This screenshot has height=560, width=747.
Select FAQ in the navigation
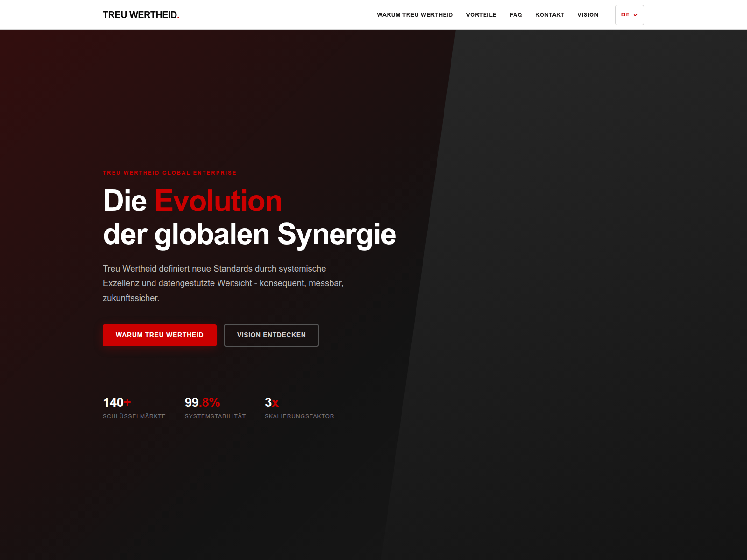(x=516, y=15)
